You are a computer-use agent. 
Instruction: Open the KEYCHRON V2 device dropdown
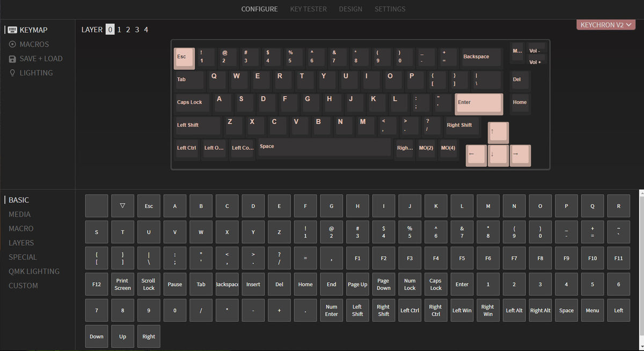(605, 24)
